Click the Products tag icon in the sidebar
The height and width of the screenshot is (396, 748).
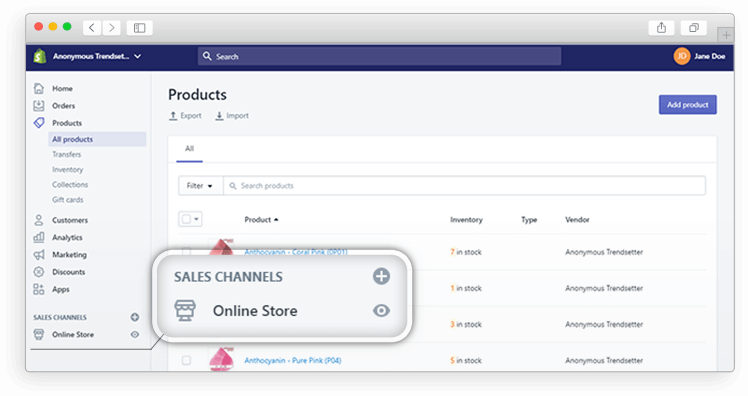tap(39, 123)
